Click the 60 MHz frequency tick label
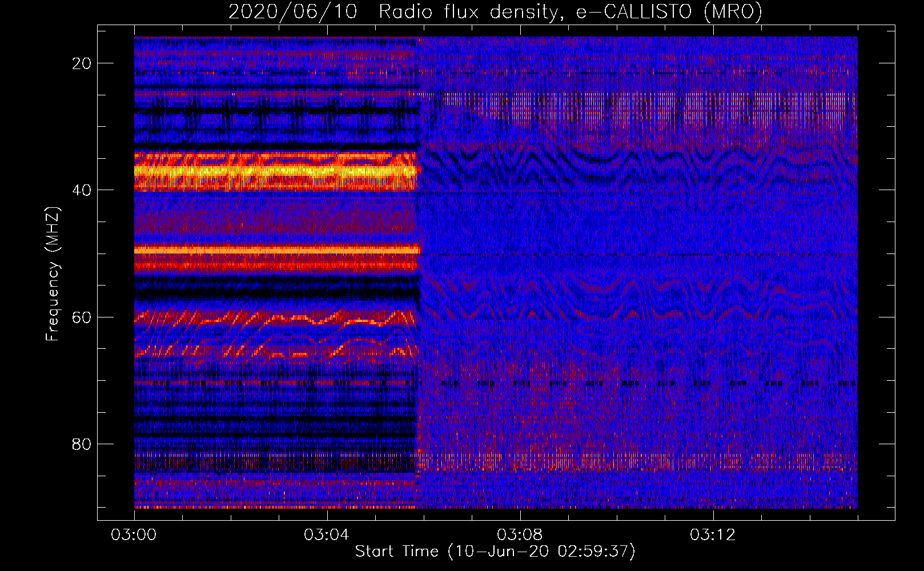924x571 pixels. [82, 317]
